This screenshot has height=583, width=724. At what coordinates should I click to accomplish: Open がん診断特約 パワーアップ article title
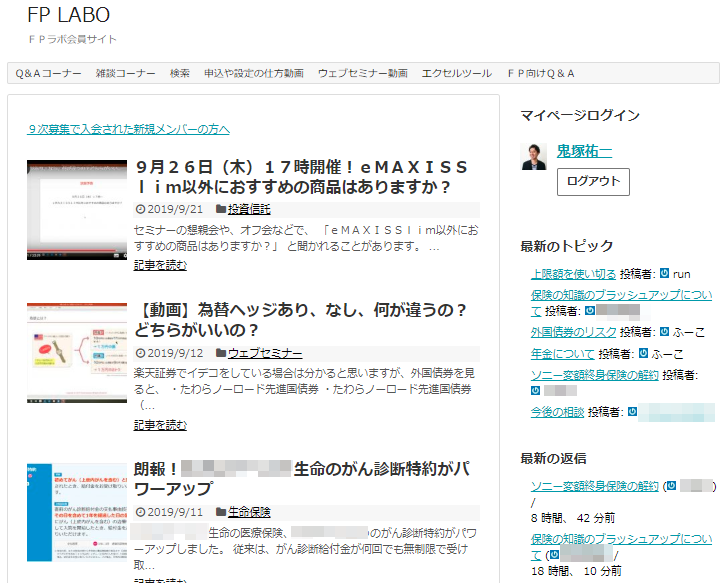click(302, 479)
